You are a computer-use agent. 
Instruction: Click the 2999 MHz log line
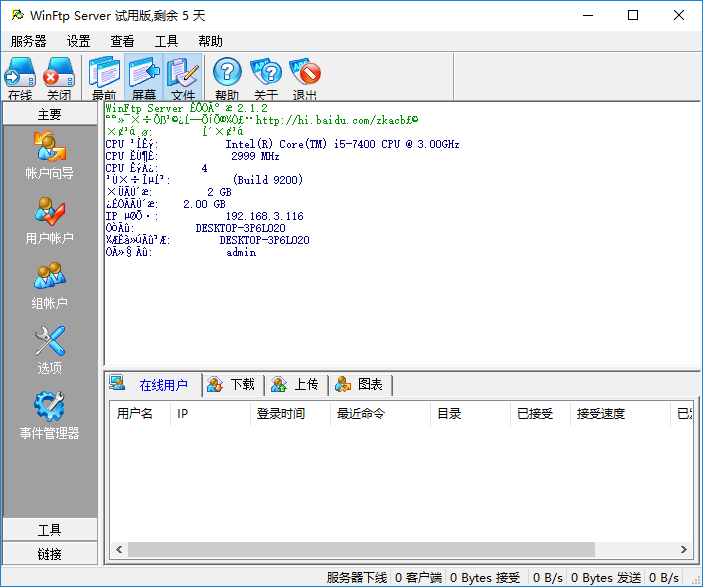[x=255, y=156]
